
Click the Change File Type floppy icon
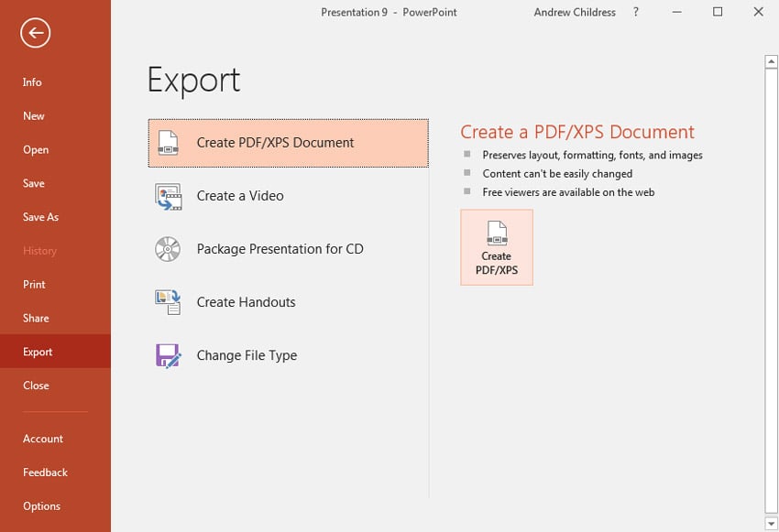pos(168,355)
